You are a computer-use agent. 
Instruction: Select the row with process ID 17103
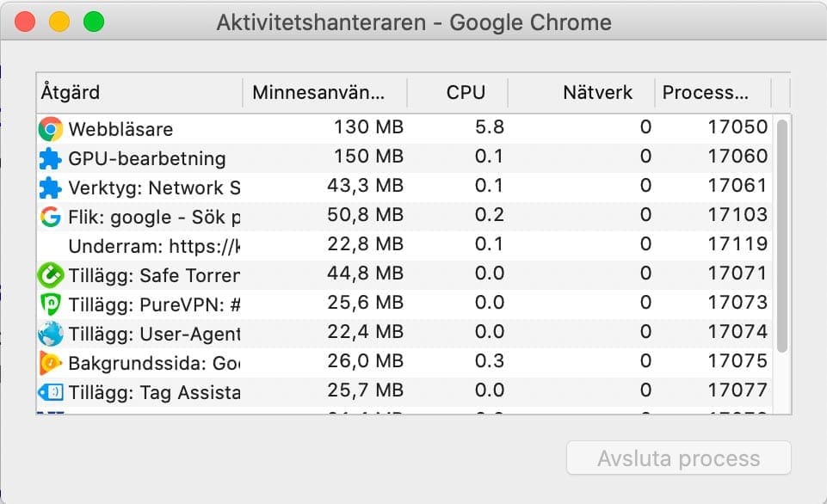404,217
